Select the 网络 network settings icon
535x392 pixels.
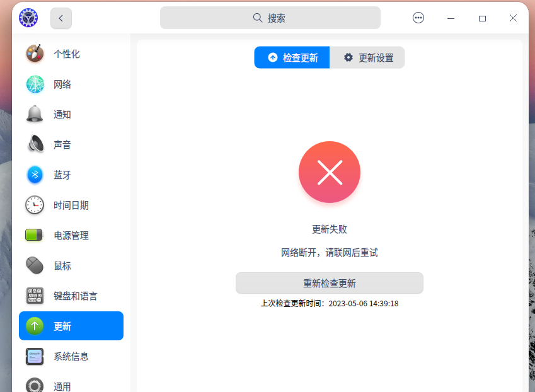click(35, 84)
